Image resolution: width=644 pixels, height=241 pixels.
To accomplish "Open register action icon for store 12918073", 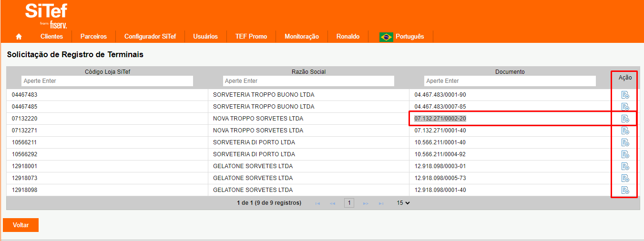I will (625, 178).
